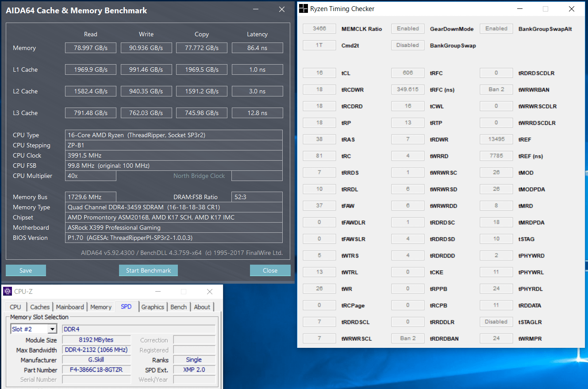This screenshot has width=588, height=389.
Task: Minimize the Ryzen Timing Checker window
Action: [520, 9]
